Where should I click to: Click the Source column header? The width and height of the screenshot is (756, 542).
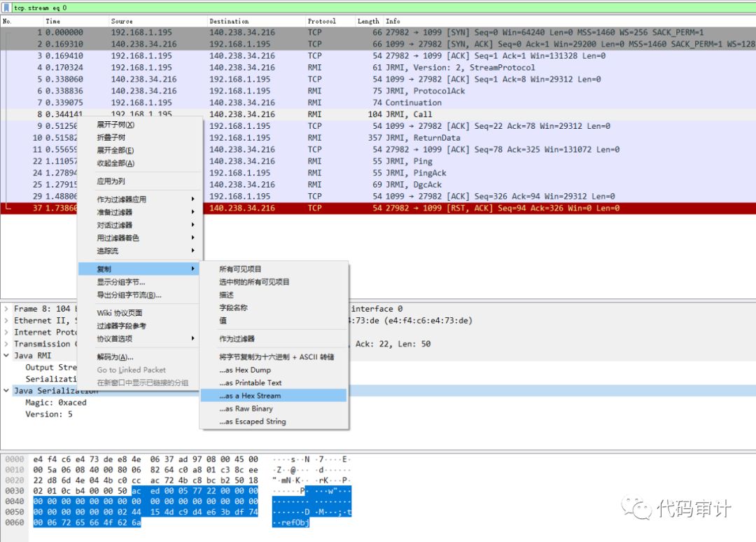tap(122, 21)
